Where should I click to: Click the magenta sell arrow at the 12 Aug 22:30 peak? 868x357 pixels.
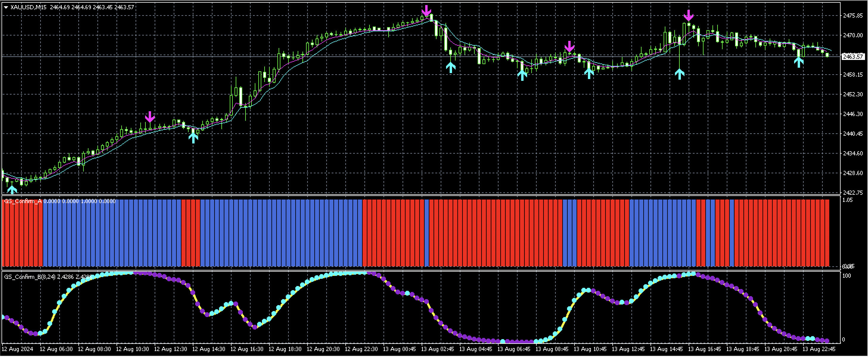427,10
